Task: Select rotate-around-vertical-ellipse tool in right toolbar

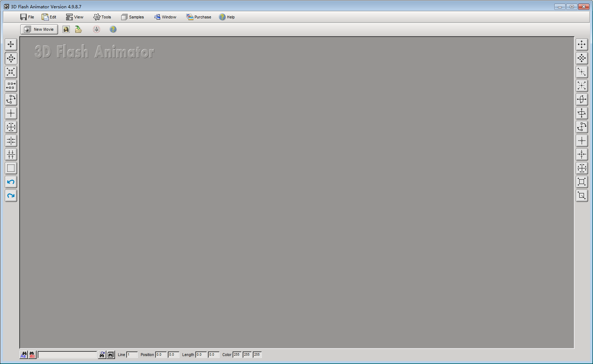Action: (582, 99)
